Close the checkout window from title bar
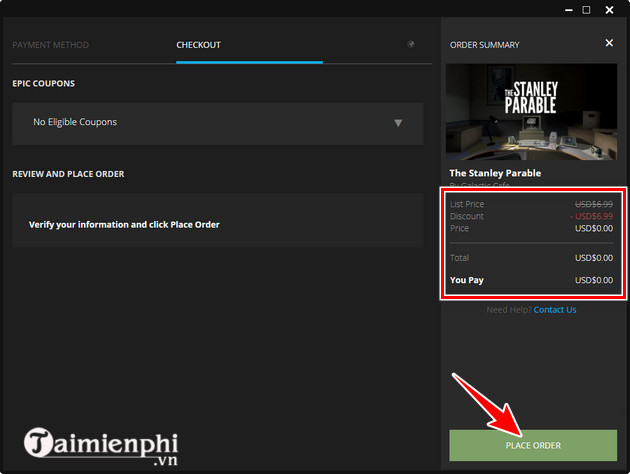The width and height of the screenshot is (630, 474). pos(609,10)
